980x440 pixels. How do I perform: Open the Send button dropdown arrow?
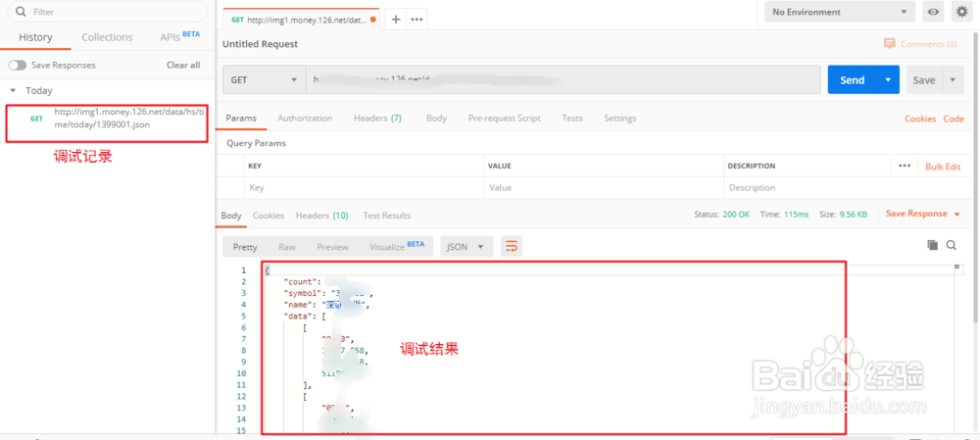click(x=888, y=80)
